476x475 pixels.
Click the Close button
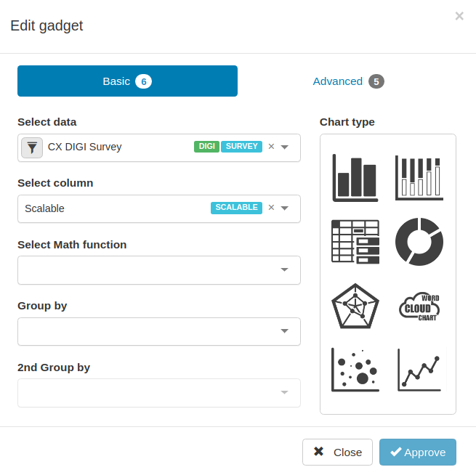point(337,452)
